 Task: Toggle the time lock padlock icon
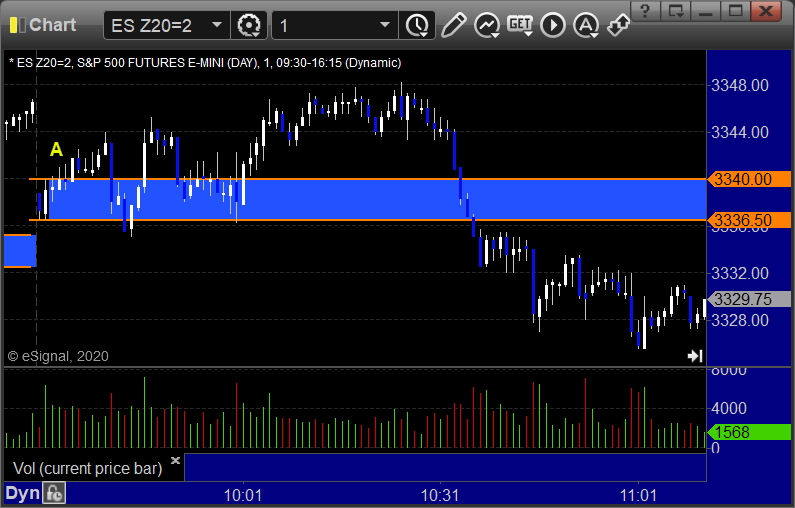pos(54,493)
